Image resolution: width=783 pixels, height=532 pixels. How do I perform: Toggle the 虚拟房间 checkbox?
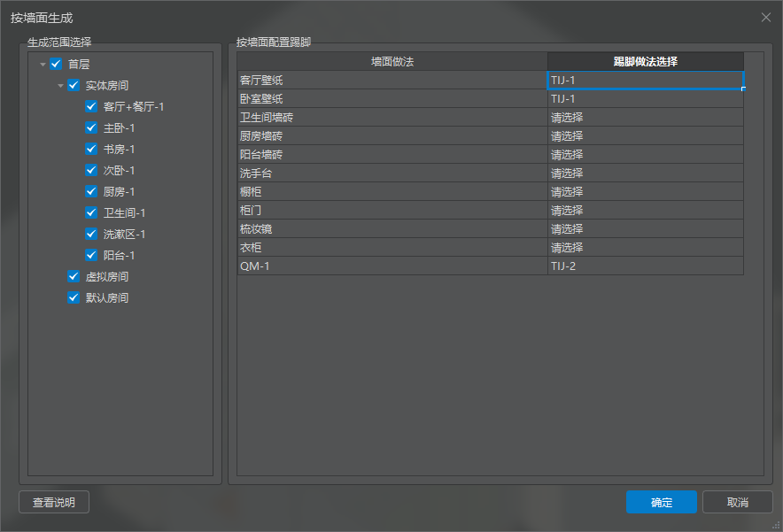tap(74, 277)
